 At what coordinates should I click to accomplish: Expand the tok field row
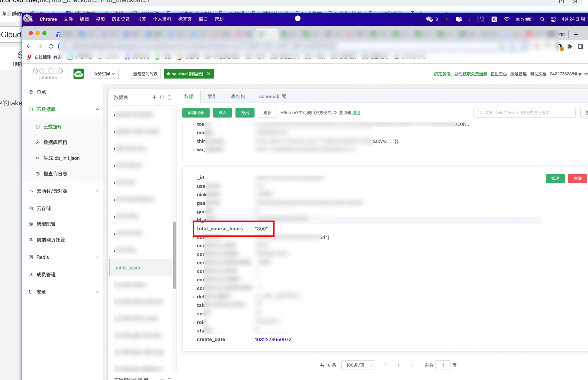point(193,124)
